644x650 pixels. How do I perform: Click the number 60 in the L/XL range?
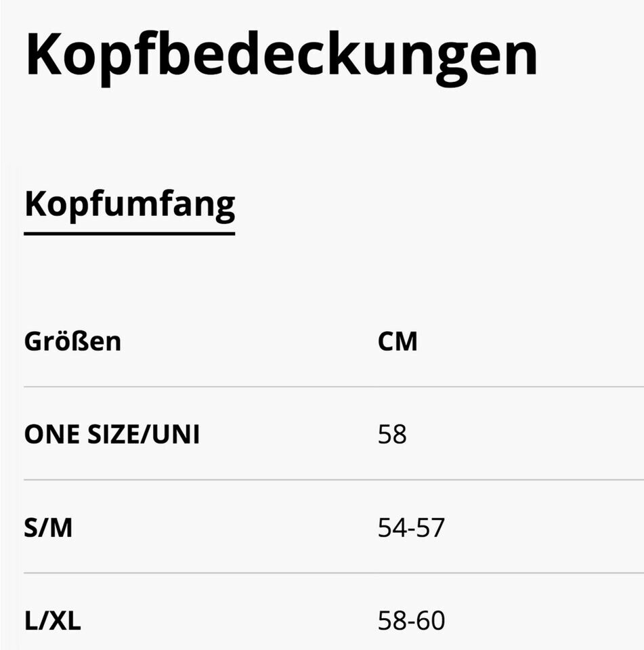click(431, 621)
